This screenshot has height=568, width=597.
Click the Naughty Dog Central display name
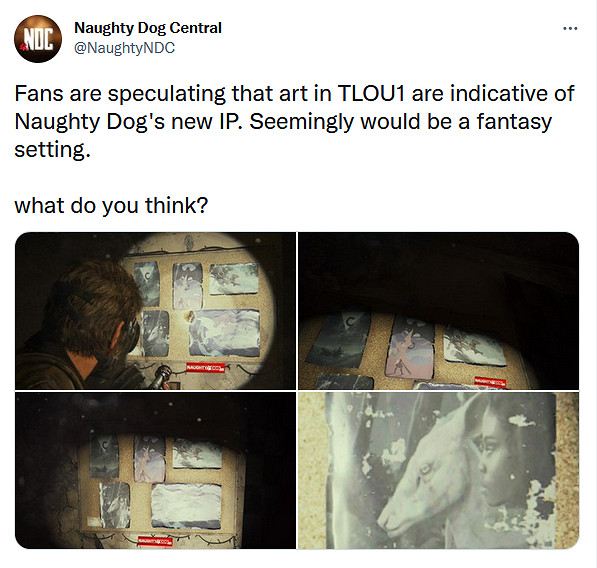pos(148,28)
